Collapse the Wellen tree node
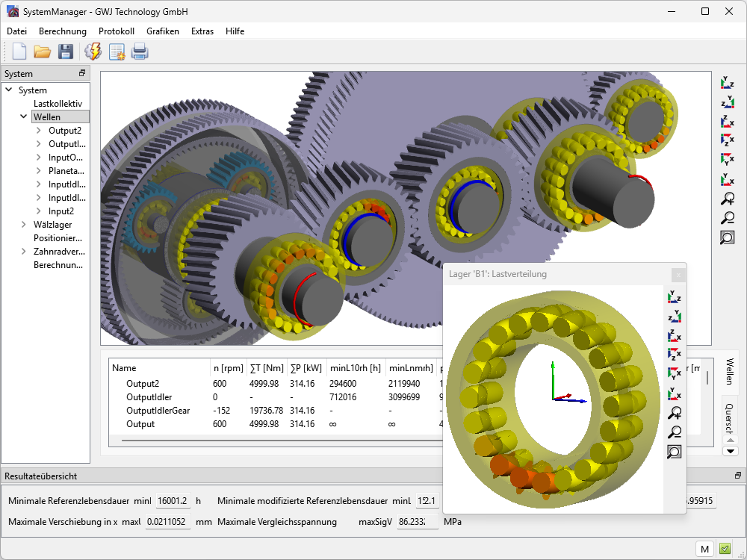747x560 pixels. (x=25, y=117)
